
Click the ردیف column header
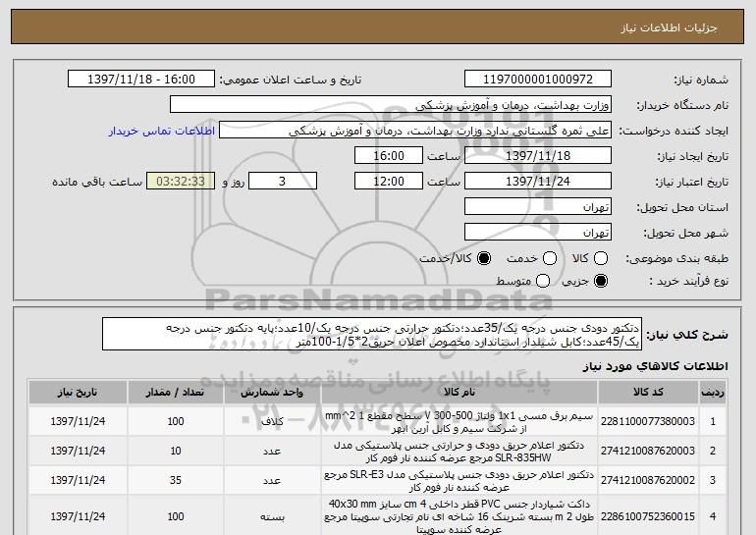[x=713, y=393]
